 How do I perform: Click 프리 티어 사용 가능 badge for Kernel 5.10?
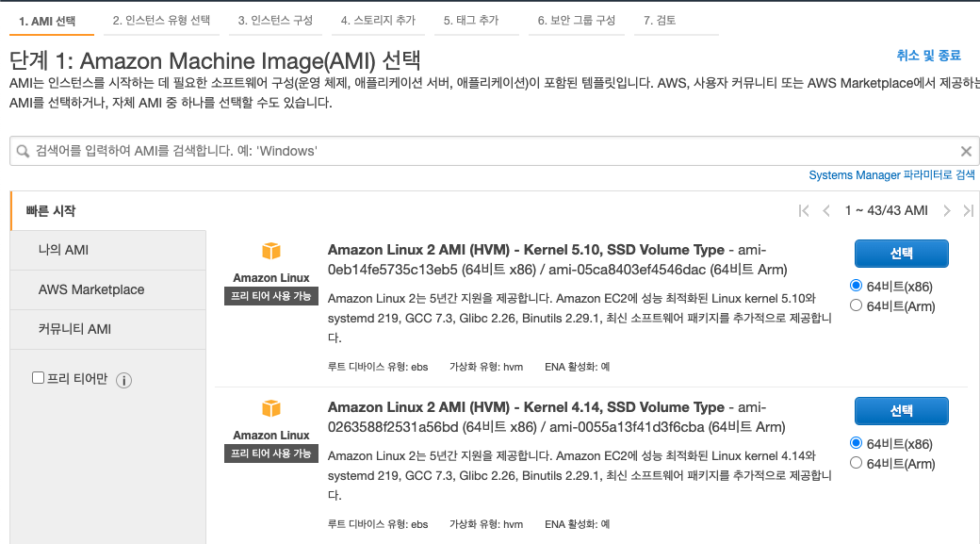point(271,296)
